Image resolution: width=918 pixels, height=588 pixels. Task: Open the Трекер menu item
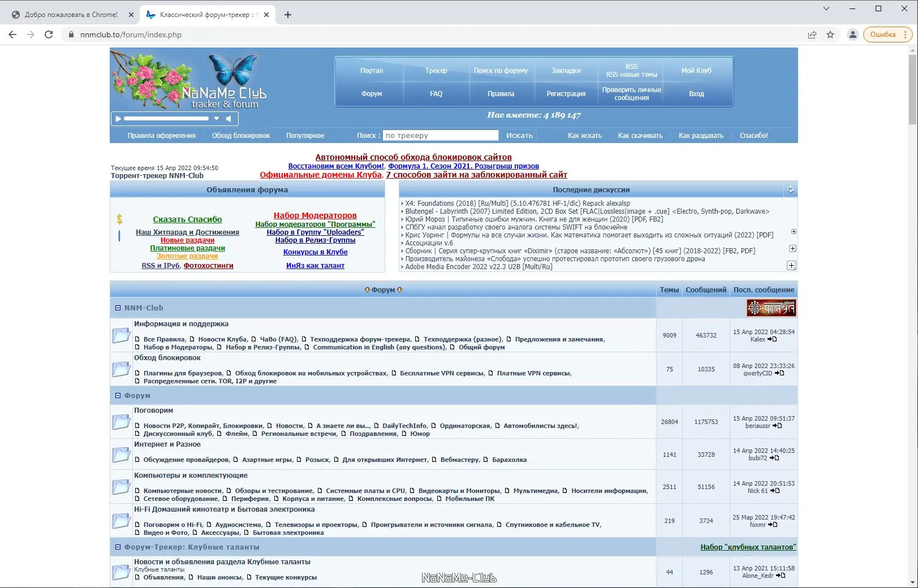(436, 71)
